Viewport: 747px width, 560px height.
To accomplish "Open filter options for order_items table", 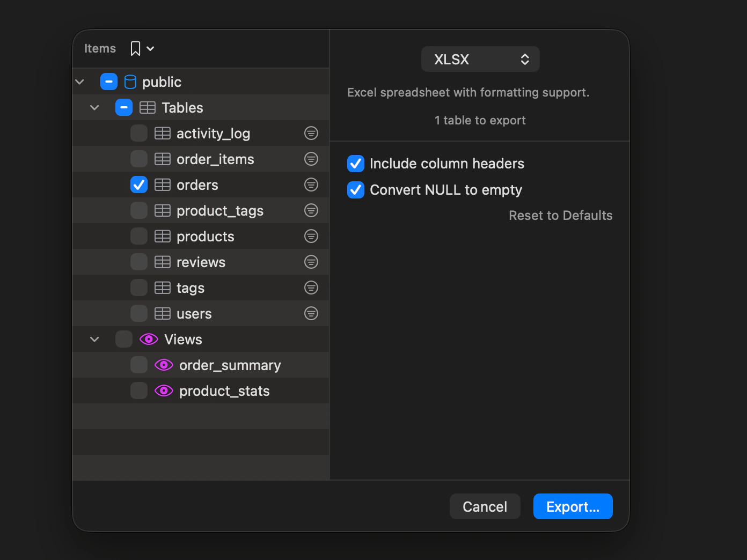I will (x=311, y=159).
